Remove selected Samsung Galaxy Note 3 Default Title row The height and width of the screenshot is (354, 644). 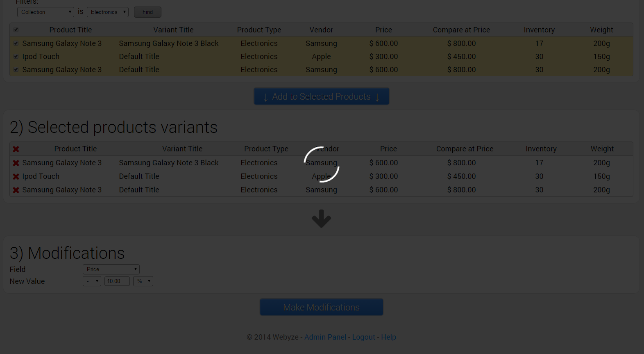[x=16, y=190]
